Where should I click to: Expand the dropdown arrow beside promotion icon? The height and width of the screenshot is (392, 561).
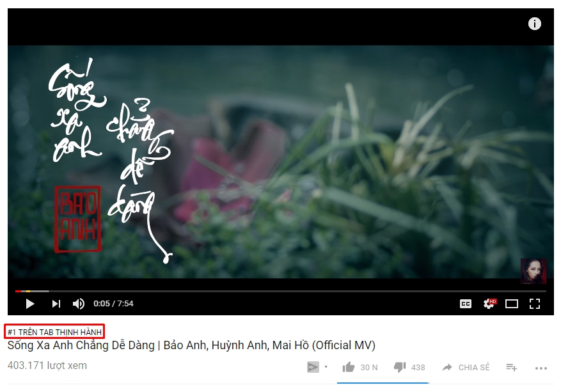click(x=326, y=367)
